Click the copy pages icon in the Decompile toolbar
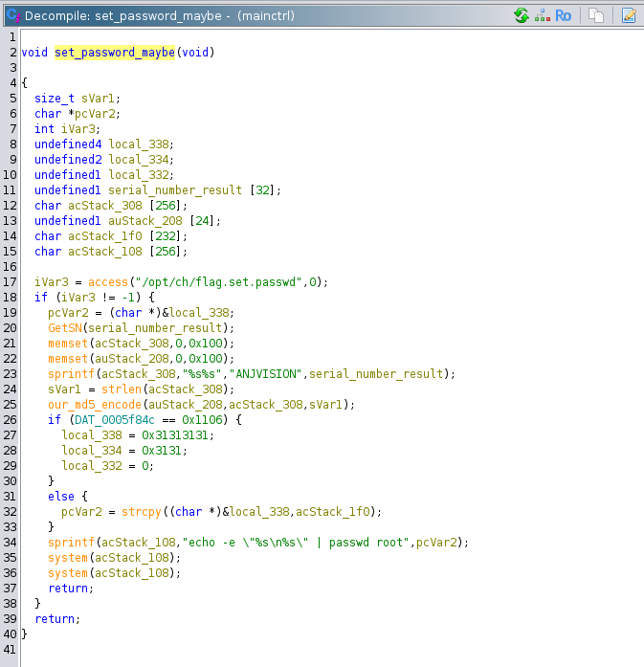644x667 pixels. click(596, 15)
